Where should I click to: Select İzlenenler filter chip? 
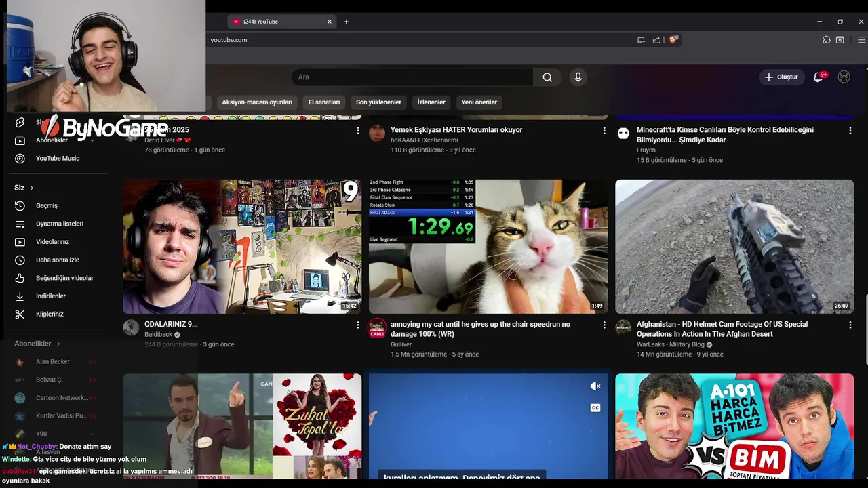(x=431, y=102)
